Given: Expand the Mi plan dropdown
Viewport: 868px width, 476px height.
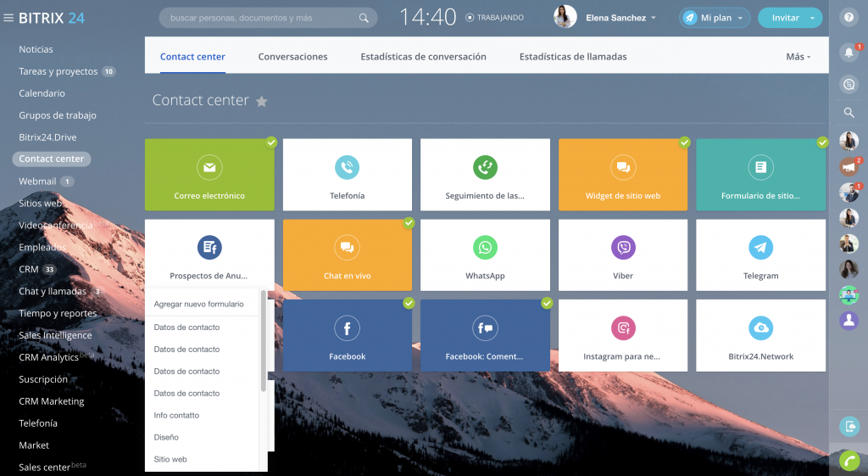Looking at the screenshot, I should tap(715, 18).
